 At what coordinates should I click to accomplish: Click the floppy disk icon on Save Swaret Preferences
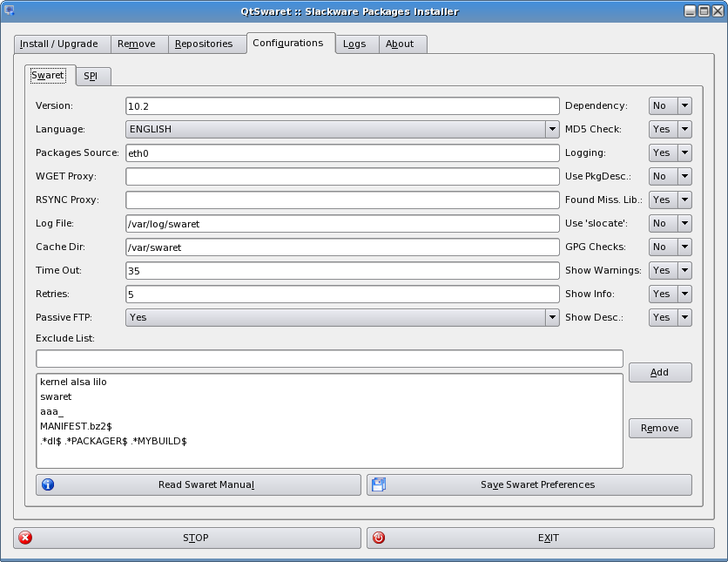coord(379,484)
